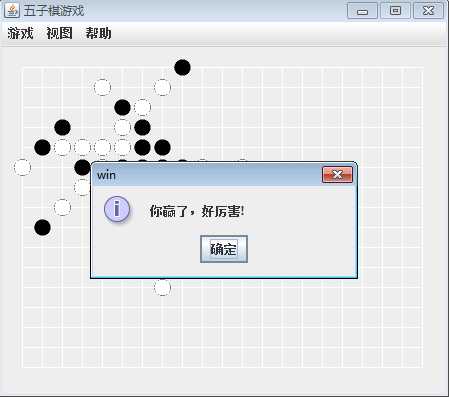Click the win dialog title text
The width and height of the screenshot is (449, 397).
coord(106,175)
